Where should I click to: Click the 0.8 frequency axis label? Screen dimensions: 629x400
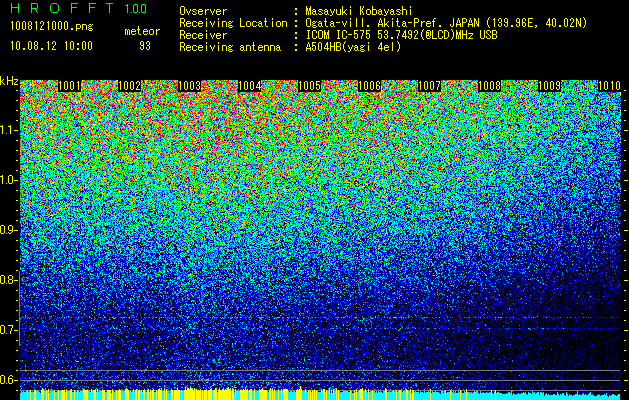tap(8, 280)
